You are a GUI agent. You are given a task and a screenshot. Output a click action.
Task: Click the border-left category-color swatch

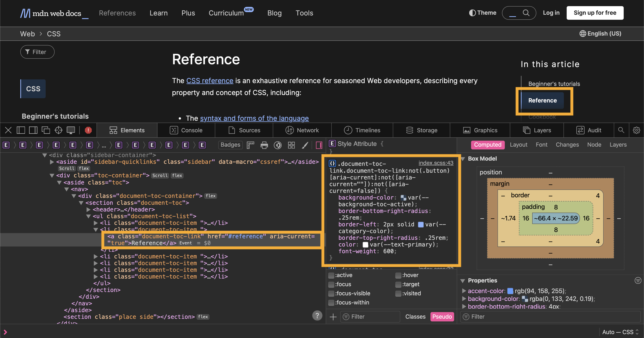pos(421,225)
